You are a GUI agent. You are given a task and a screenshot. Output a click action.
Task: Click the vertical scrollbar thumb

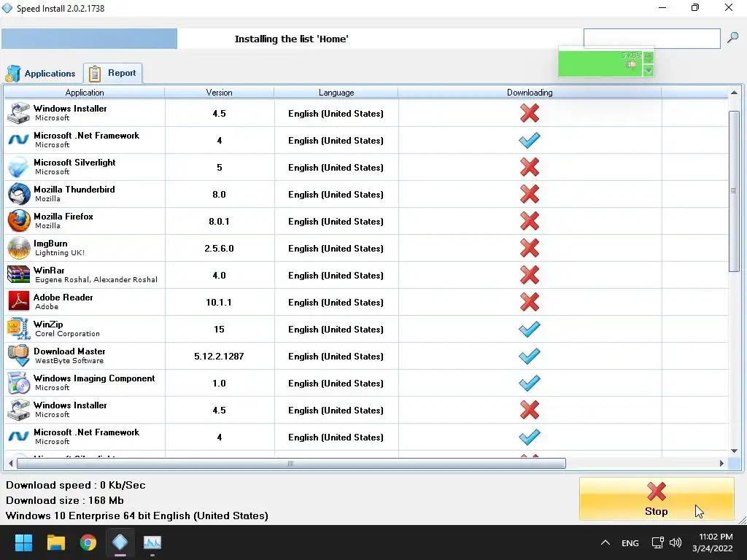(x=734, y=192)
